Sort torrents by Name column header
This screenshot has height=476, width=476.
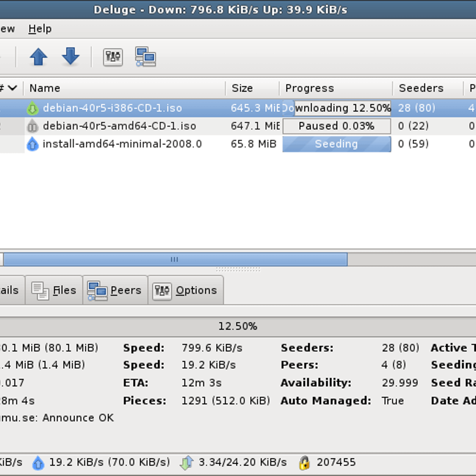[124, 88]
